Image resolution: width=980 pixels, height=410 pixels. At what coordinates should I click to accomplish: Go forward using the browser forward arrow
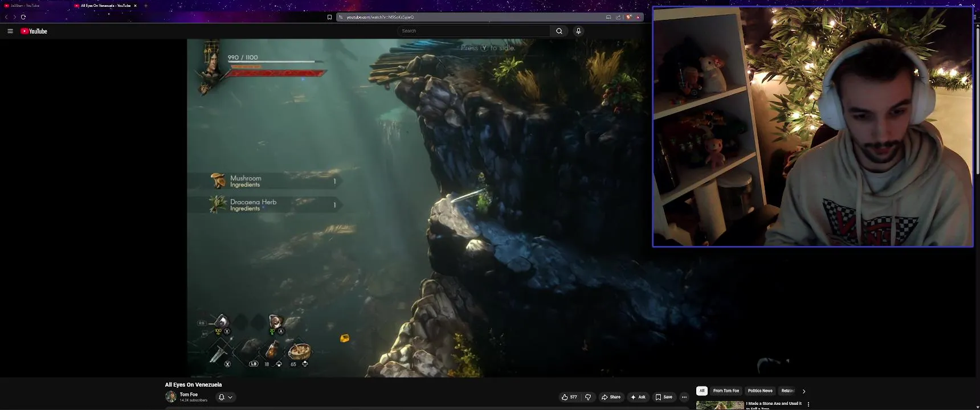tap(15, 17)
